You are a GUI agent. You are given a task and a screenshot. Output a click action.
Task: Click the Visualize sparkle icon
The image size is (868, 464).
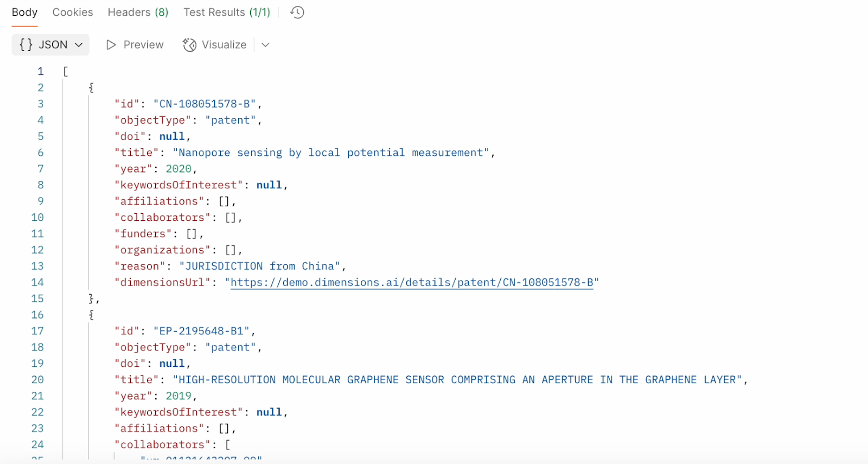(189, 45)
